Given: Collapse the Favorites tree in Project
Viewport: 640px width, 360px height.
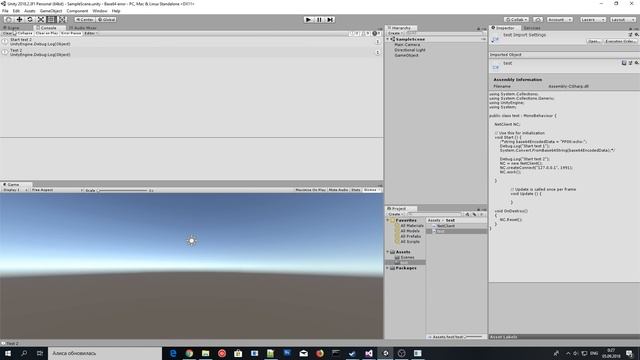Looking at the screenshot, I should click(x=388, y=220).
